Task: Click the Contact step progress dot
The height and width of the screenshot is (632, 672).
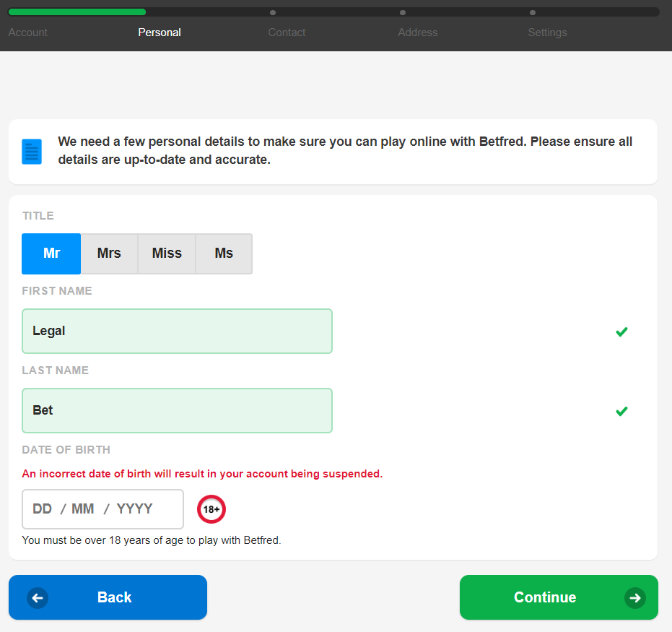Action: [273, 12]
